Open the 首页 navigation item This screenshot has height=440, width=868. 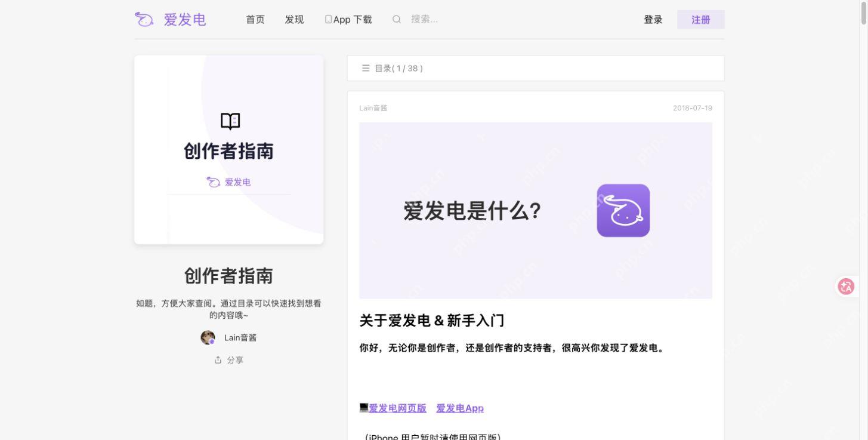coord(255,20)
